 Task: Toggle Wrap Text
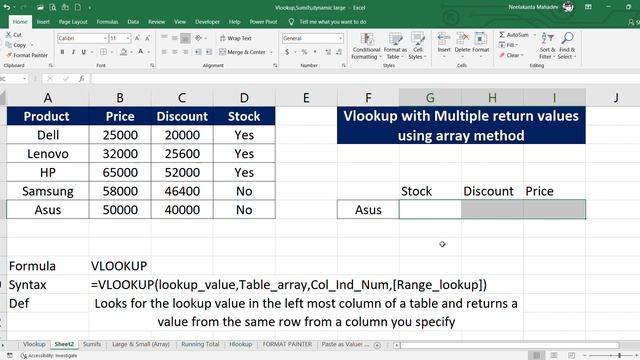[x=236, y=38]
